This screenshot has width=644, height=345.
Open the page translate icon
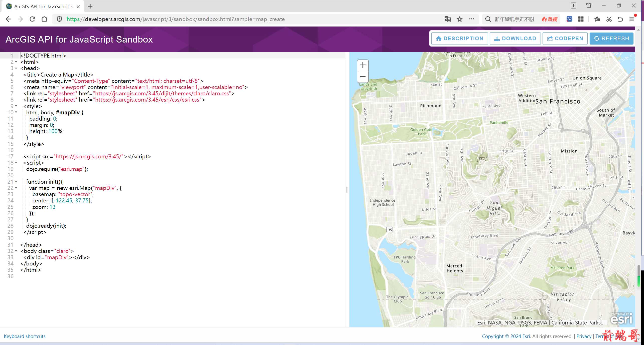448,19
